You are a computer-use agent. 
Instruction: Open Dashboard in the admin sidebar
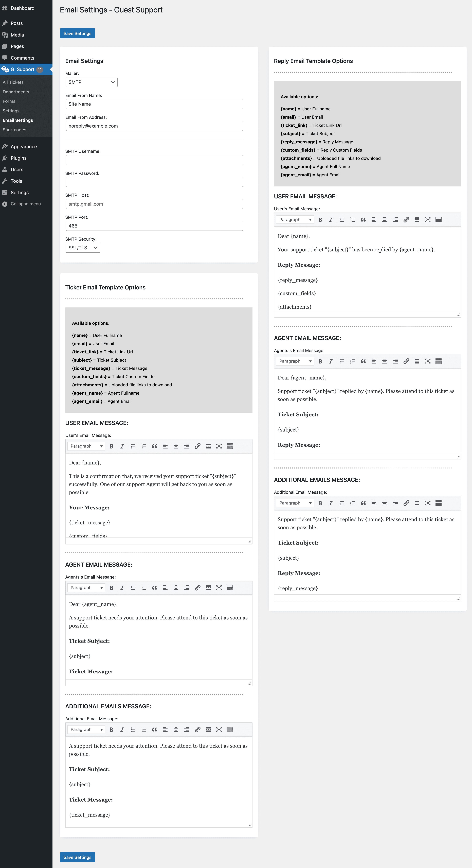(26, 8)
